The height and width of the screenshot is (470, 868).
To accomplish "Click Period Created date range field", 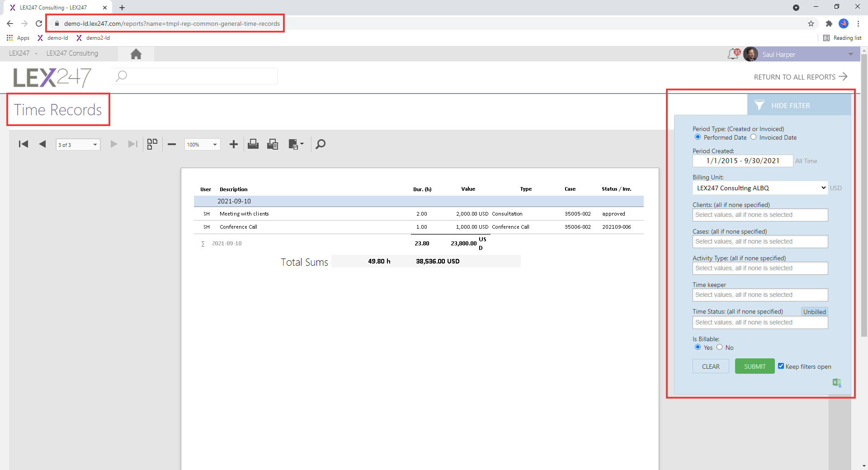I will (x=743, y=161).
